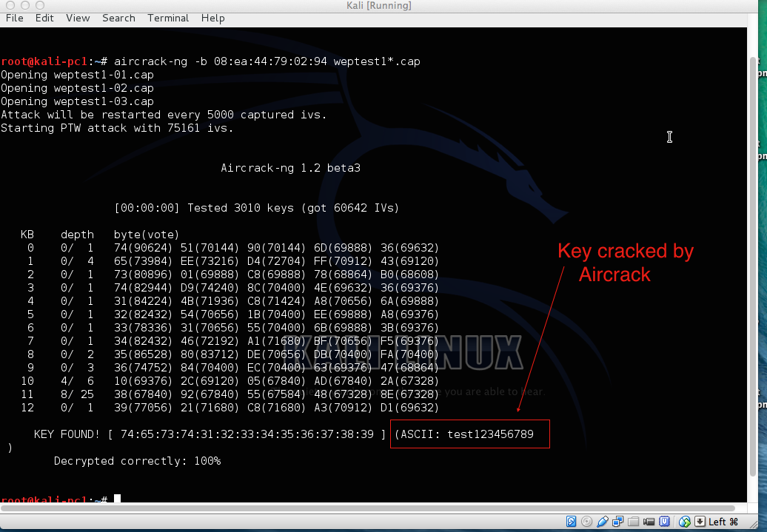This screenshot has height=532, width=767.
Task: Click the 'byte(vote)' column header
Action: click(x=147, y=235)
